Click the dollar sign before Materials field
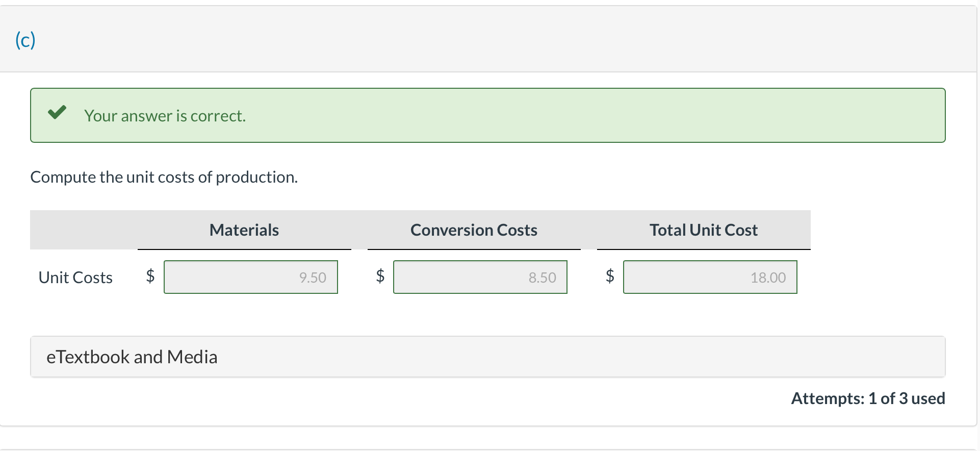 click(150, 276)
